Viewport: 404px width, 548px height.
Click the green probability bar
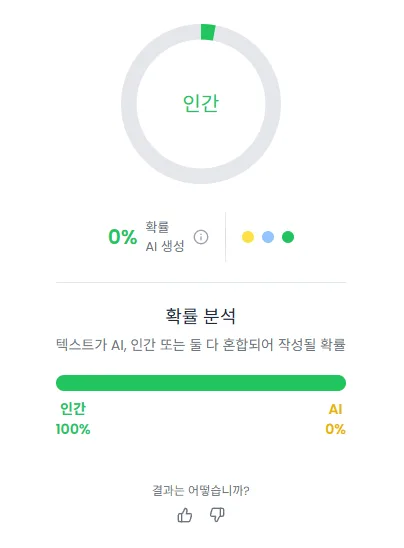(x=201, y=383)
